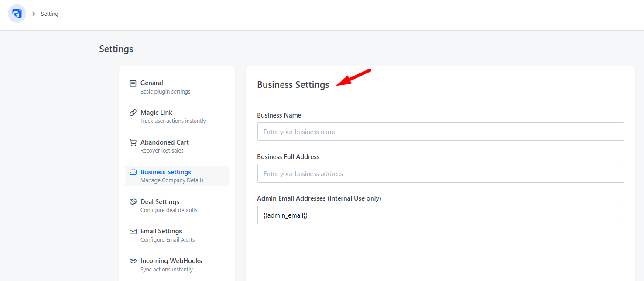Viewport: 644px width, 281px height.
Task: Click the 'Configure Email Alerts' subtitle
Action: click(x=168, y=240)
